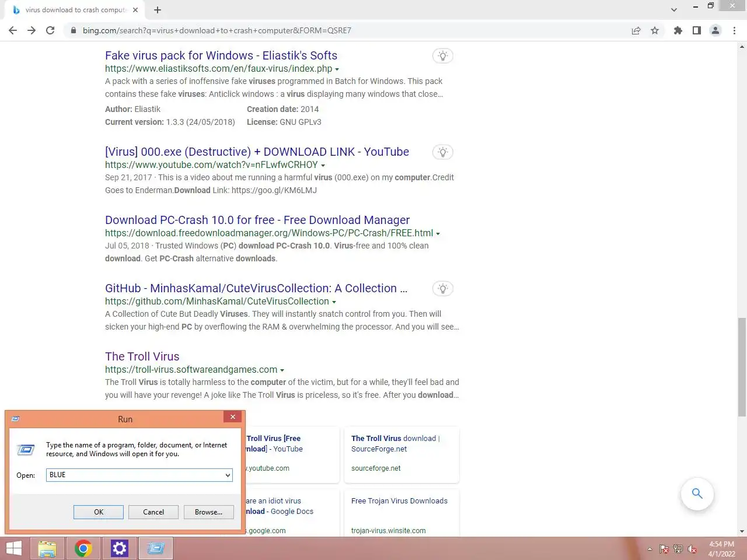Screen dimensions: 747x560
Task: Select the Run program taskbar button
Action: [156, 549]
